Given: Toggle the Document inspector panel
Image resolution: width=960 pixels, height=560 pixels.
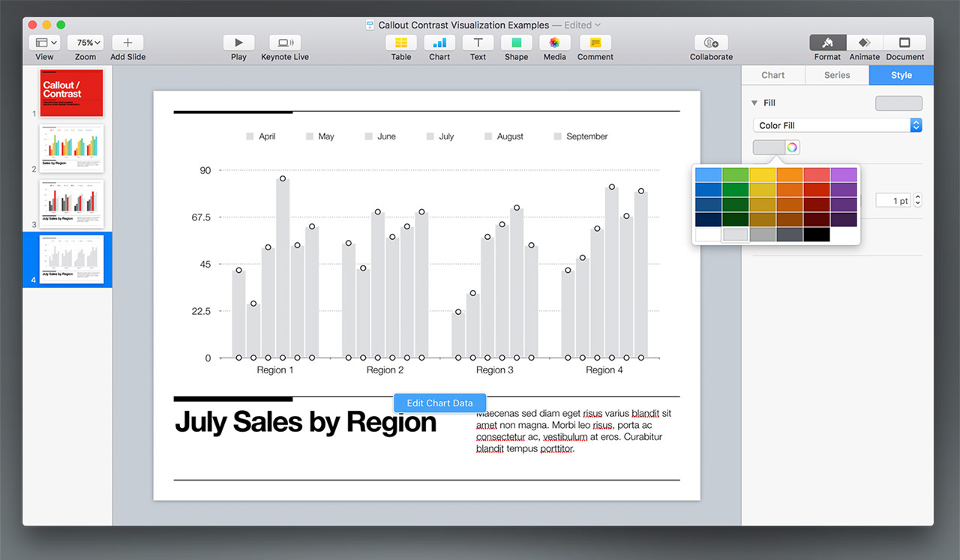Looking at the screenshot, I should pyautogui.click(x=904, y=43).
